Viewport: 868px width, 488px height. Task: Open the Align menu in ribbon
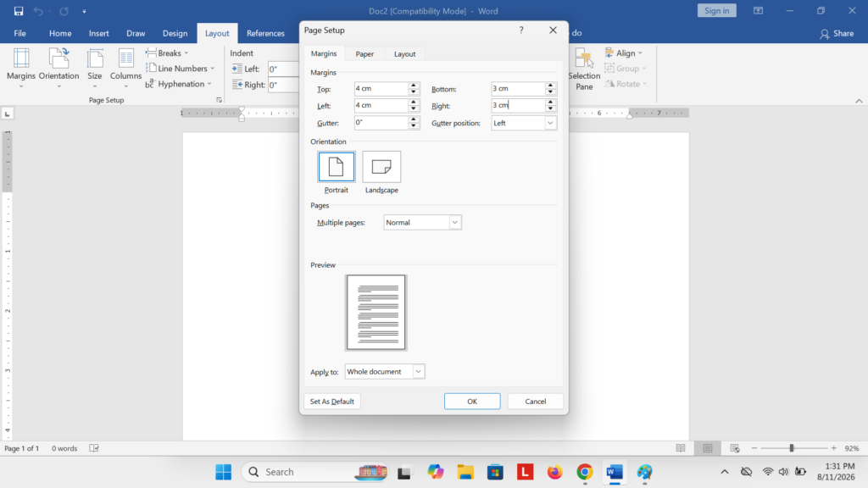[624, 53]
